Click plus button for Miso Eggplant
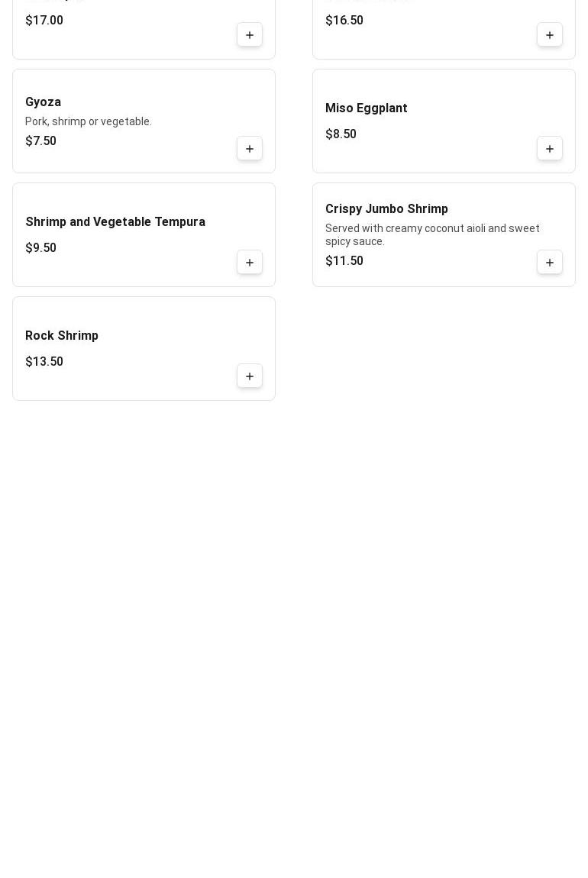The image size is (588, 878). click(550, 149)
